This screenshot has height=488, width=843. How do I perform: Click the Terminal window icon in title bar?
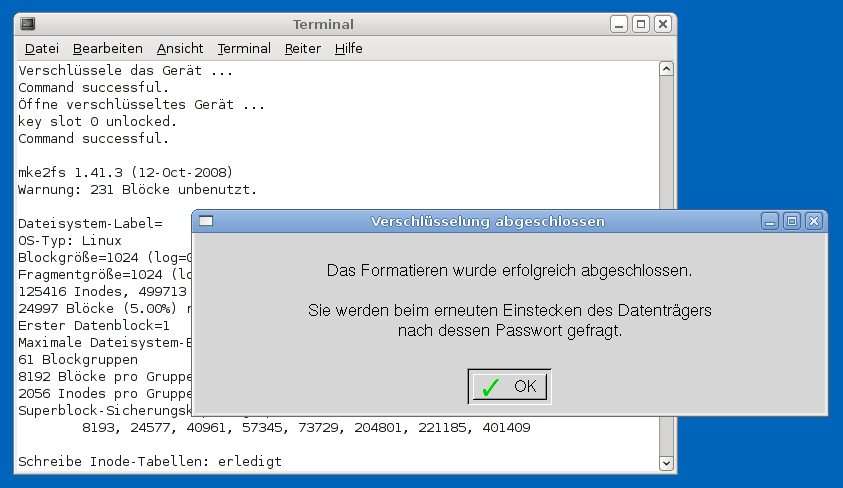(28, 24)
